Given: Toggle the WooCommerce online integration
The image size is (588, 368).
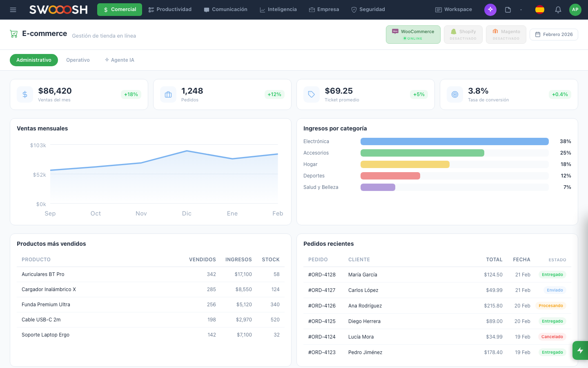Looking at the screenshot, I should 413,34.
